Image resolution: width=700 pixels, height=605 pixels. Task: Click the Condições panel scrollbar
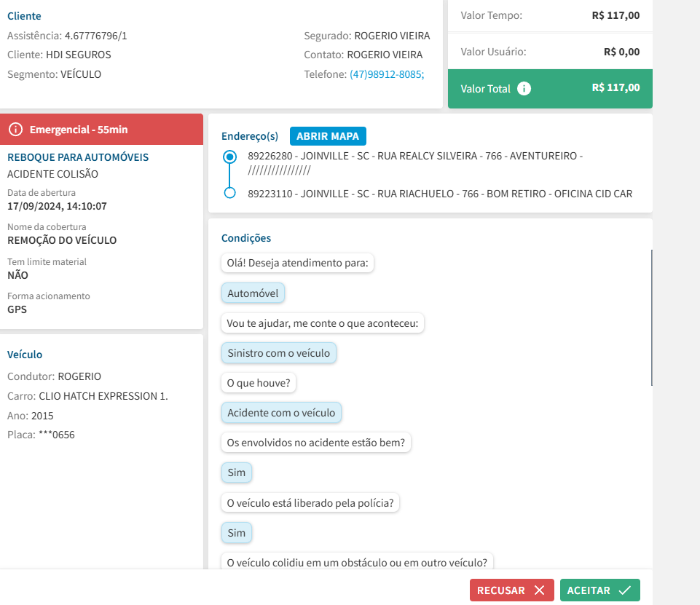[651, 317]
